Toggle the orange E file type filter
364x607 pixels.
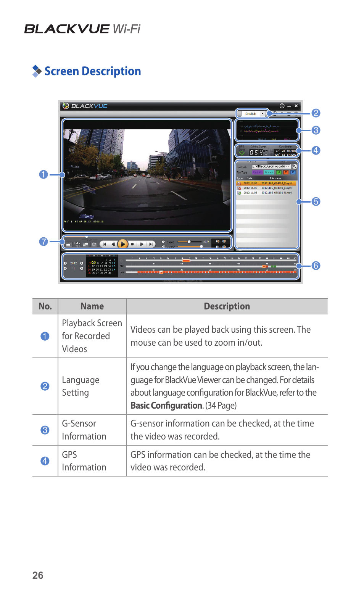click(x=285, y=172)
